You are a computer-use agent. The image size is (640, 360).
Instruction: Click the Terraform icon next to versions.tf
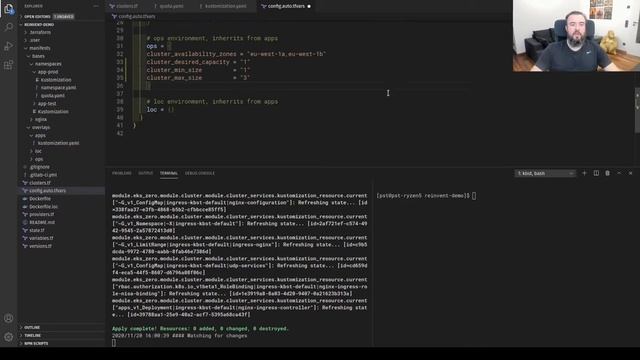[x=25, y=246]
